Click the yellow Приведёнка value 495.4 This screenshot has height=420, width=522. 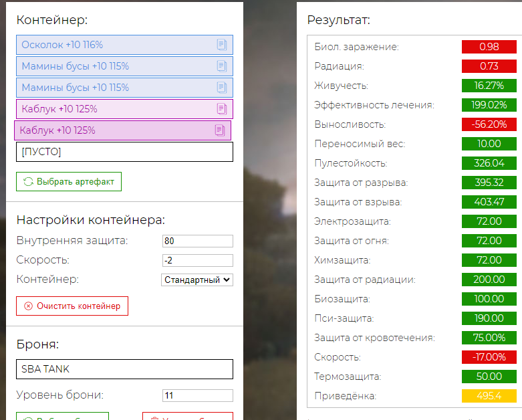pyautogui.click(x=489, y=396)
